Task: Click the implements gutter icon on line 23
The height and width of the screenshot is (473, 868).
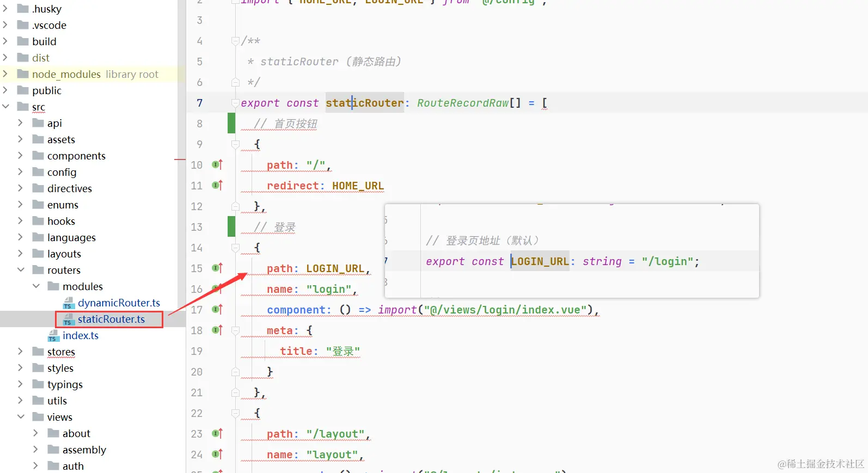Action: pyautogui.click(x=217, y=433)
